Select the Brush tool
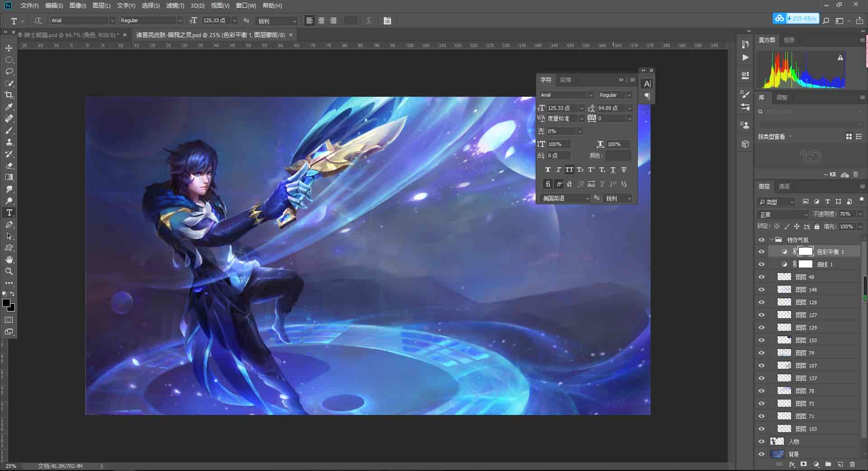The height and width of the screenshot is (471, 868). click(9, 130)
